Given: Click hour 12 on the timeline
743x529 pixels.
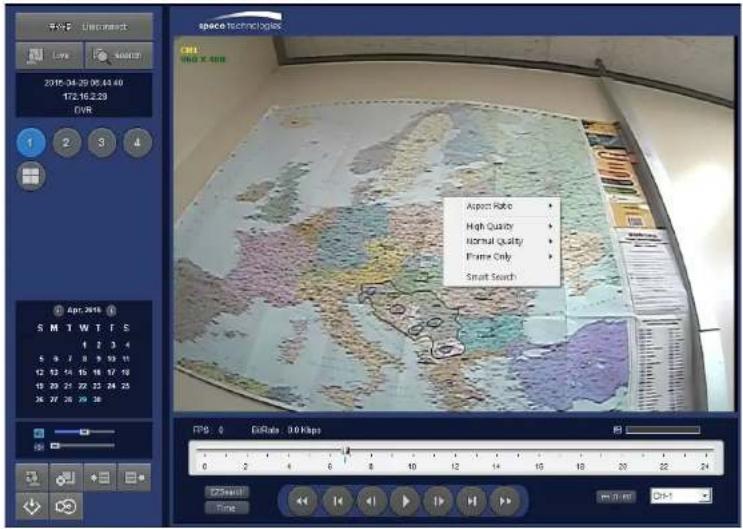Looking at the screenshot, I should (x=455, y=467).
